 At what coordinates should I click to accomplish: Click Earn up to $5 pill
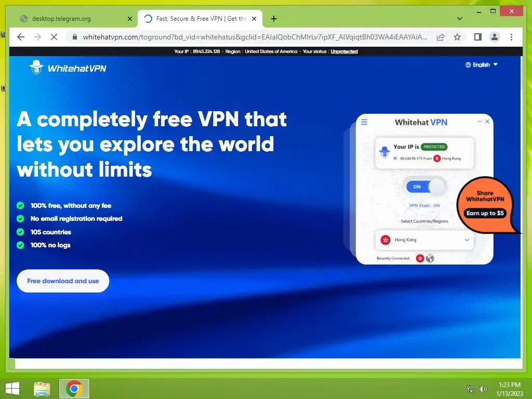click(485, 213)
